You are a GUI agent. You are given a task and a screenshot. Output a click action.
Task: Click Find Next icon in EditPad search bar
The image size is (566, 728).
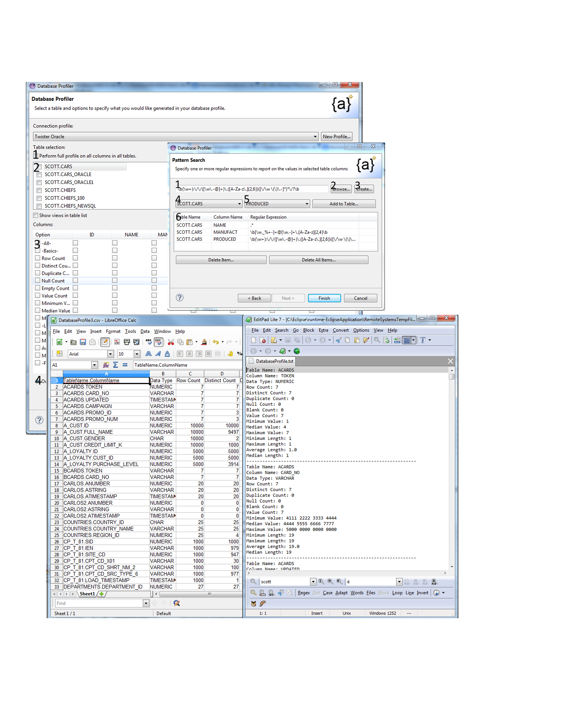click(331, 582)
